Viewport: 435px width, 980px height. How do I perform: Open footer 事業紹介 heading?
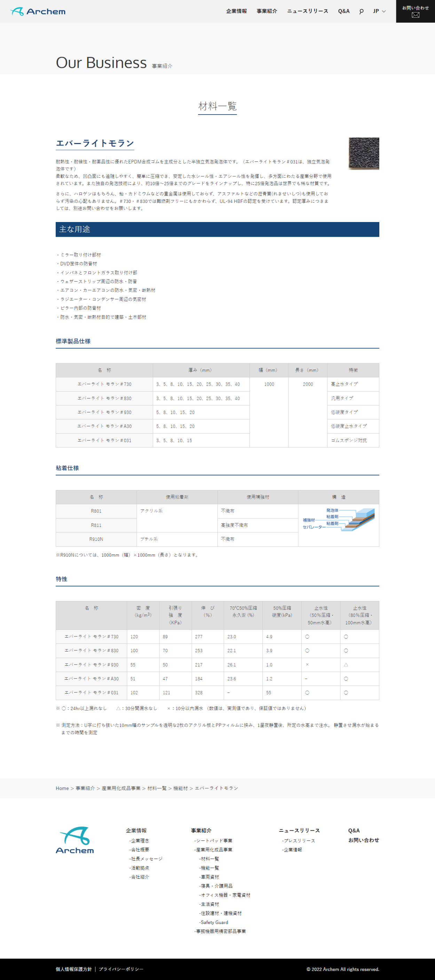click(x=201, y=830)
